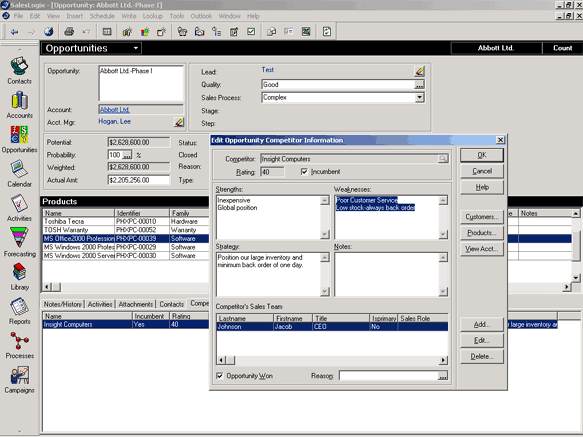
Task: Click the Lead edit pencil icon
Action: click(x=419, y=71)
